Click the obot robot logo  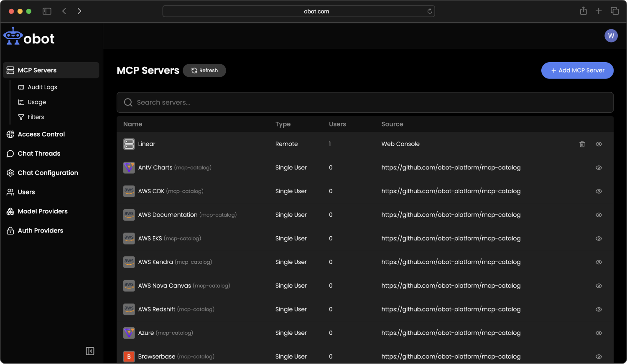tap(13, 36)
